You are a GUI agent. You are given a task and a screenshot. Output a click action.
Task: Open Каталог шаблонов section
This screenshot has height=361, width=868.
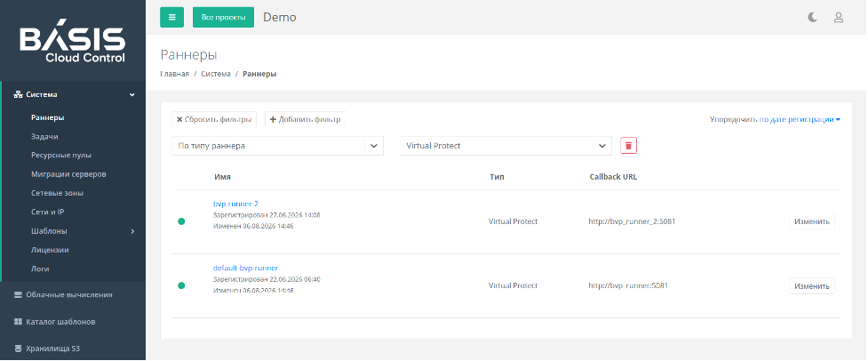tap(61, 322)
